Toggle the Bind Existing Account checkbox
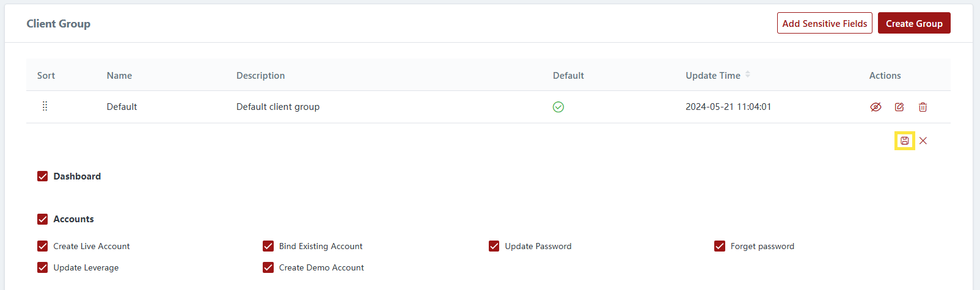Viewport: 980px width, 290px height. click(268, 246)
